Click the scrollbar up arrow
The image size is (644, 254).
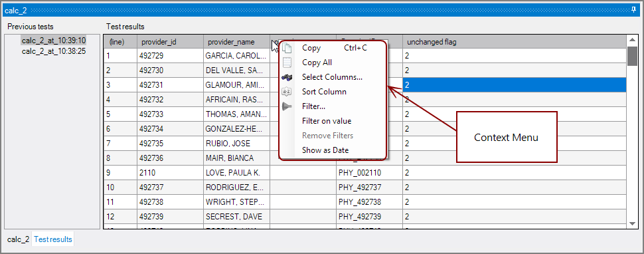tap(633, 41)
